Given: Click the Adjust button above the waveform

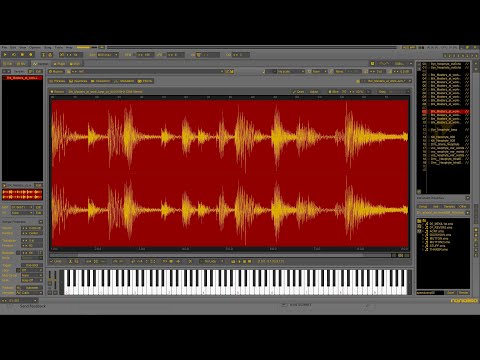Looking at the screenshot, I should 314,92.
